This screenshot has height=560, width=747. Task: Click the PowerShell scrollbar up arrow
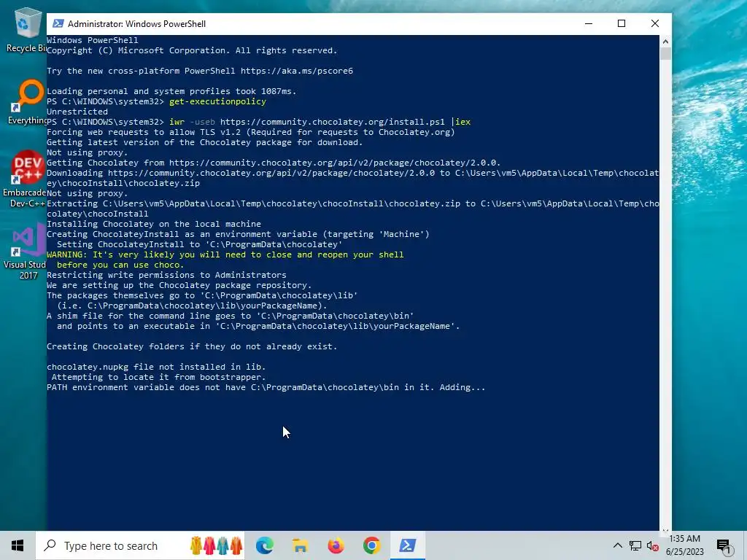click(665, 42)
